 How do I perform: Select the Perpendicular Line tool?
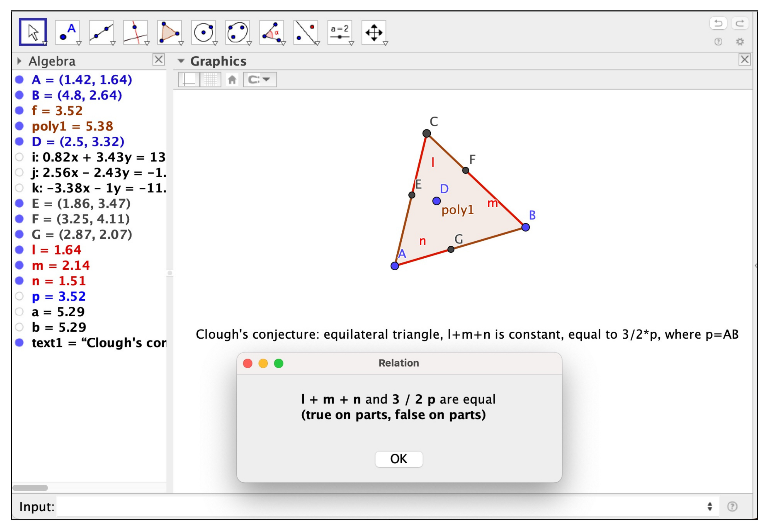point(135,32)
